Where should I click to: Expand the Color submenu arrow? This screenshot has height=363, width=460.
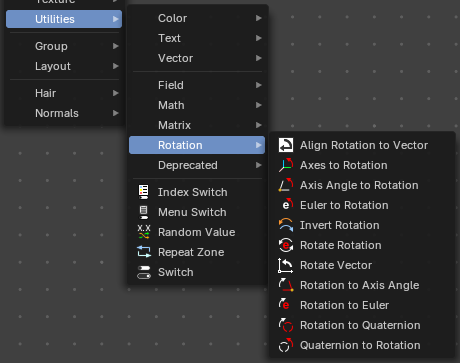click(x=258, y=18)
